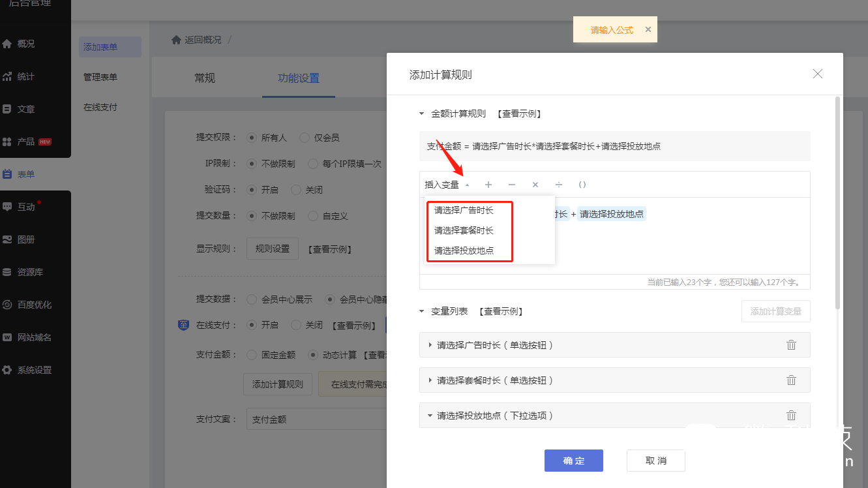Screen dimensions: 868x488
Task: Click the 确定 button
Action: tap(573, 461)
